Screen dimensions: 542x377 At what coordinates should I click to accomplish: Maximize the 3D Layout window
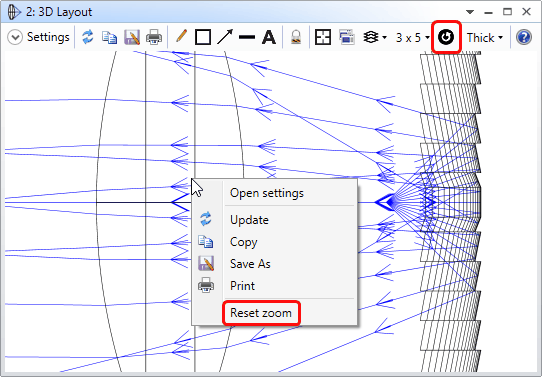click(507, 12)
